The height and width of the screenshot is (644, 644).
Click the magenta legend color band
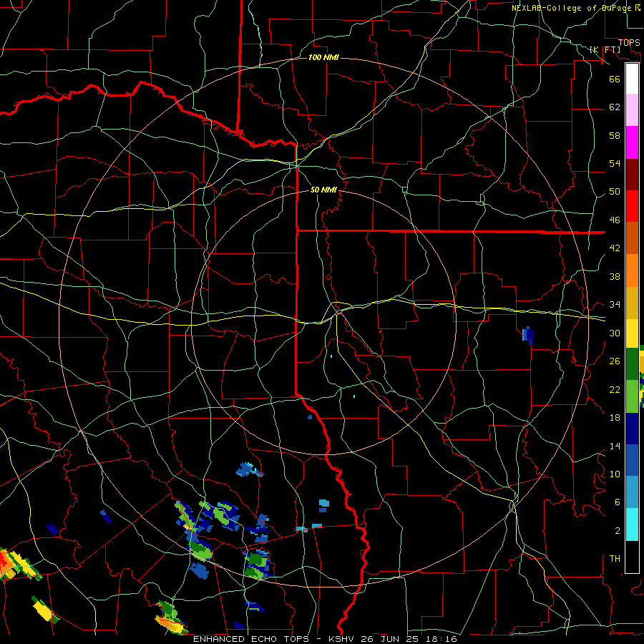tap(632, 142)
